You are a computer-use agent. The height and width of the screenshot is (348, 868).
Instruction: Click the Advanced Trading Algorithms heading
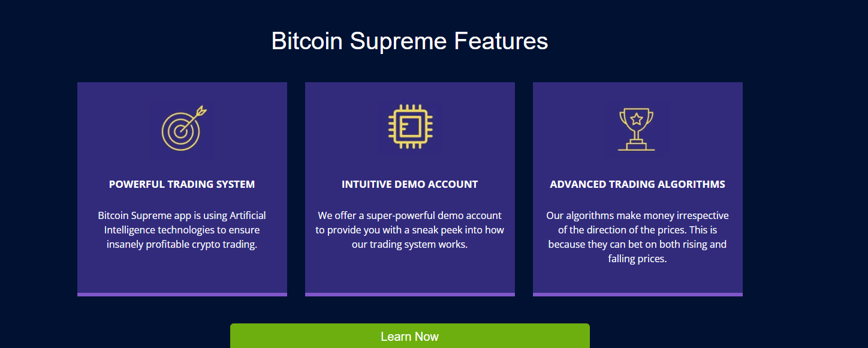point(637,184)
